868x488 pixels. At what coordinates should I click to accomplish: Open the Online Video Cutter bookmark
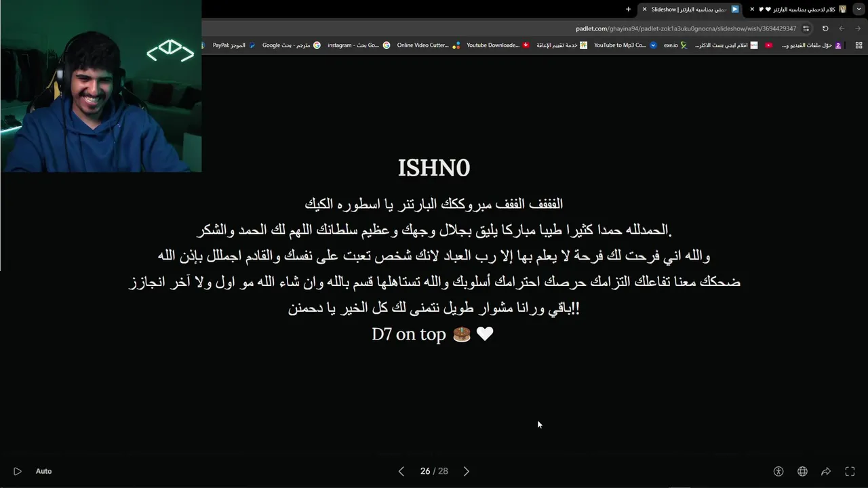(429, 45)
